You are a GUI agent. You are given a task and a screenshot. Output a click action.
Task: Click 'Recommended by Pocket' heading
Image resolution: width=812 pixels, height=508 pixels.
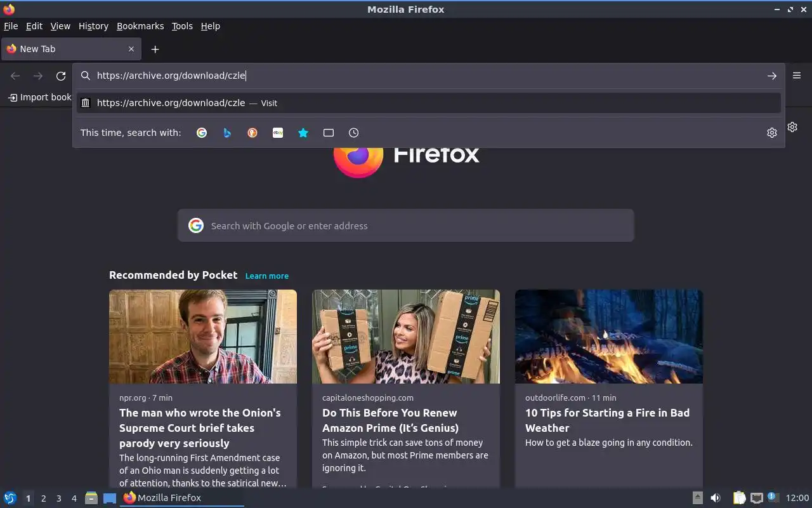173,275
